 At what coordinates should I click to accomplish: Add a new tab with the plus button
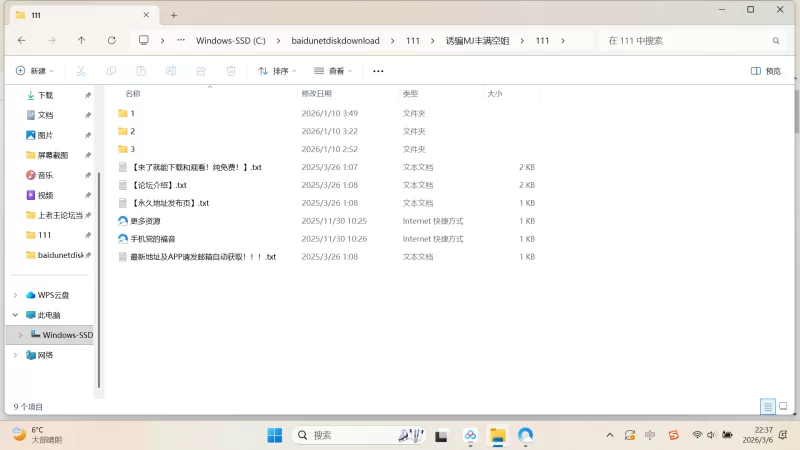pyautogui.click(x=173, y=15)
